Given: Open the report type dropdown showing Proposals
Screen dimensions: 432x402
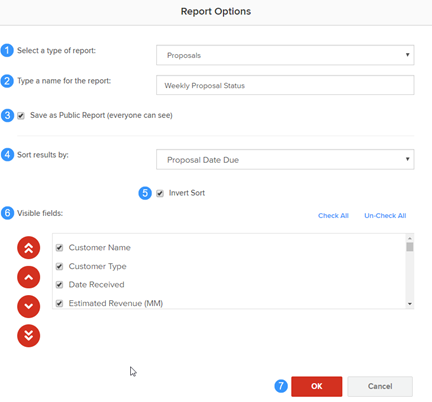Looking at the screenshot, I should click(285, 55).
